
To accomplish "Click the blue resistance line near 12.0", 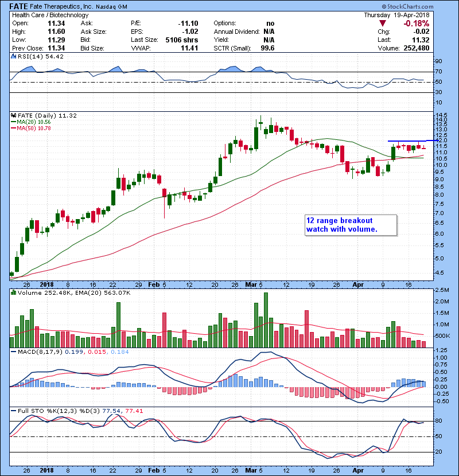I will click(x=413, y=141).
